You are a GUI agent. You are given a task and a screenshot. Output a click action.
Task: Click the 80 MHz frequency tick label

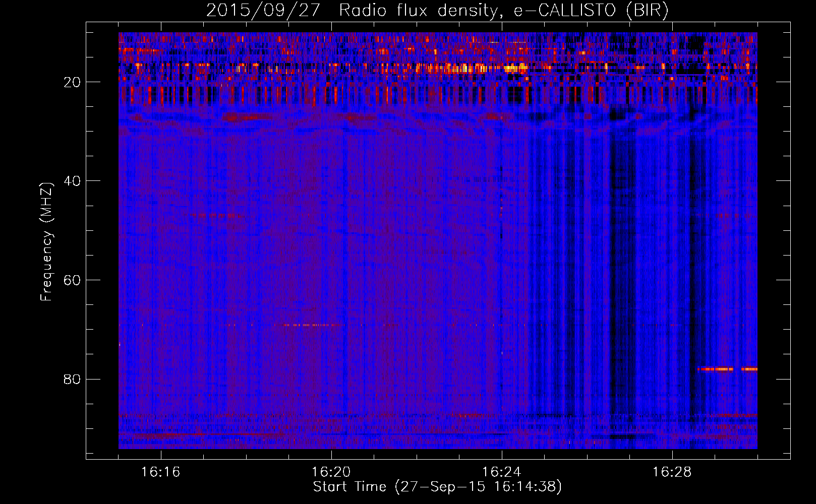[x=72, y=379]
